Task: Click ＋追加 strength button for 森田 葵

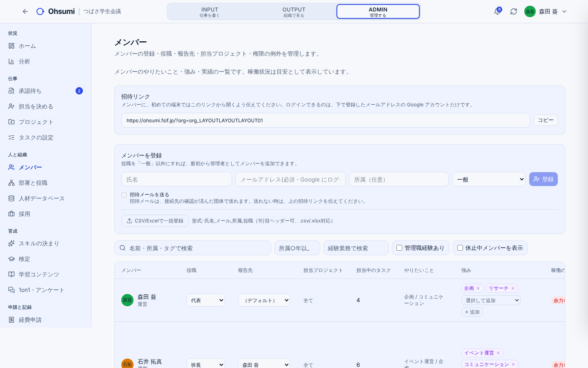Action: [472, 312]
